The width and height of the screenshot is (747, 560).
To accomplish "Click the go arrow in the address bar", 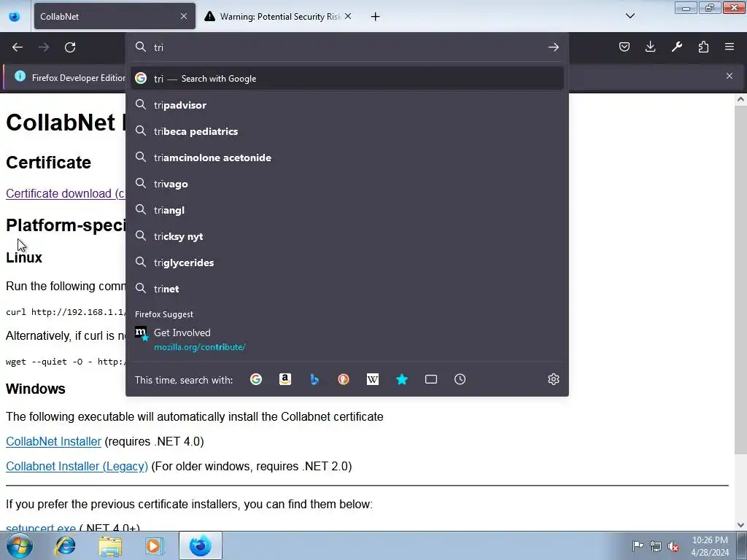I will (x=553, y=47).
